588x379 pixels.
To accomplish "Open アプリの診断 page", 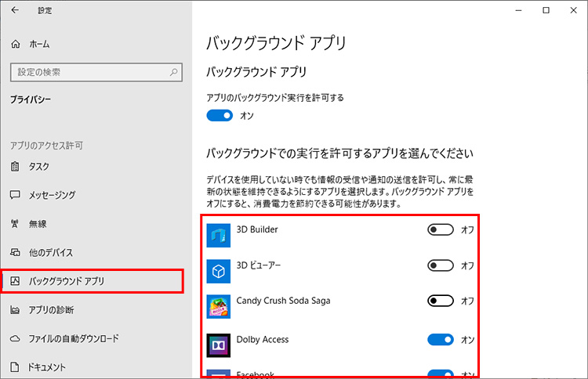I will [x=51, y=310].
